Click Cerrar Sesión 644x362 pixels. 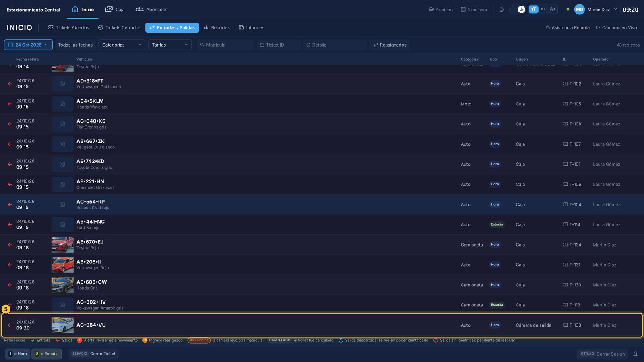(x=603, y=354)
